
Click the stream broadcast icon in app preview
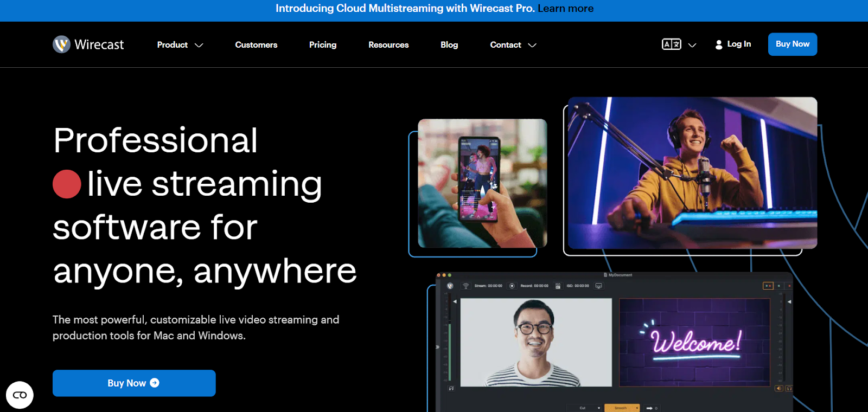(465, 286)
